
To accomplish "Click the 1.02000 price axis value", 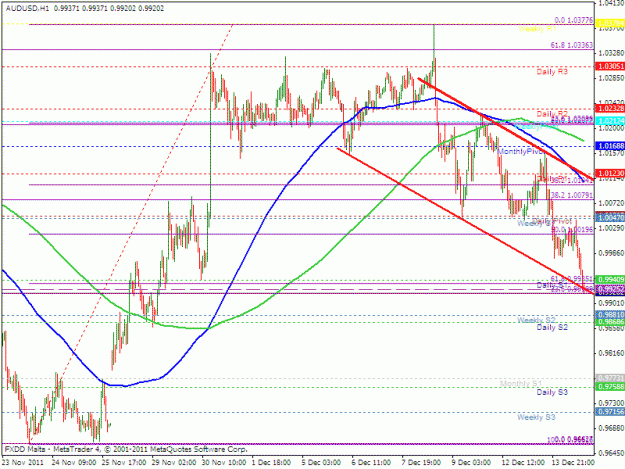I will 610,128.
